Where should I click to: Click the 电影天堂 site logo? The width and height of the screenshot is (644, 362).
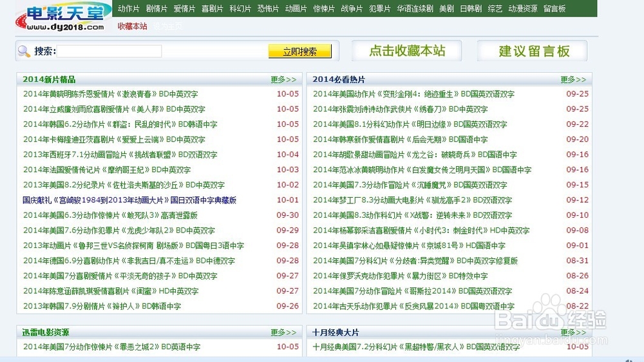pyautogui.click(x=63, y=17)
